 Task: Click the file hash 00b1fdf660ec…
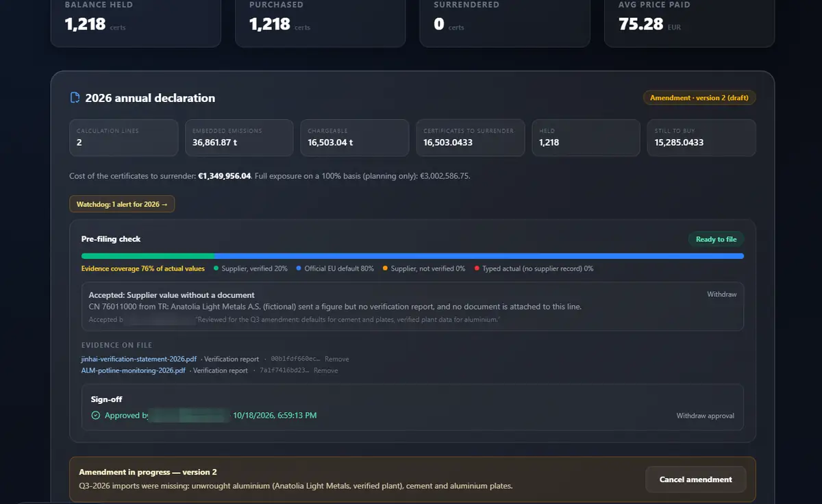point(295,359)
